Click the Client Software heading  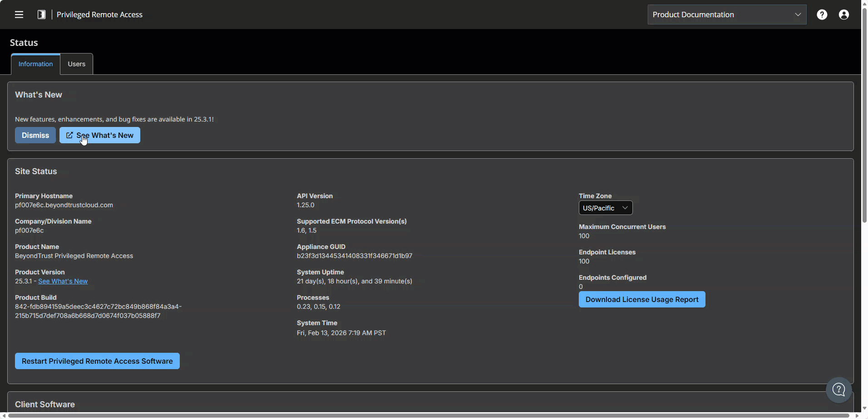pos(45,404)
